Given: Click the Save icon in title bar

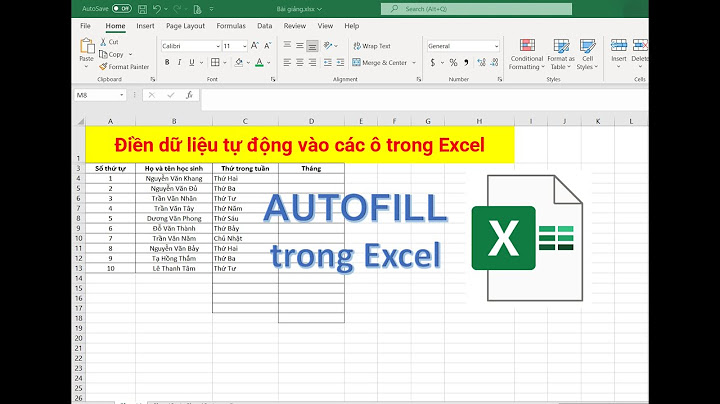Looking at the screenshot, I should click(142, 9).
